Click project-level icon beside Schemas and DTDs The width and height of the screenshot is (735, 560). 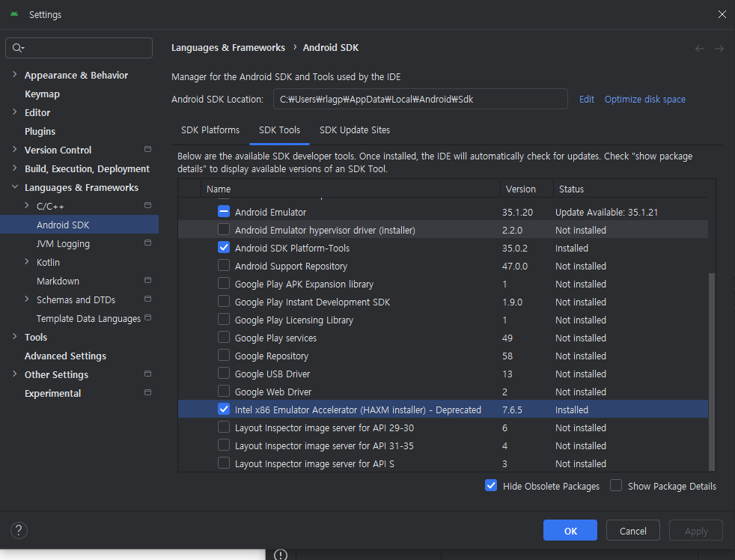[x=147, y=299]
